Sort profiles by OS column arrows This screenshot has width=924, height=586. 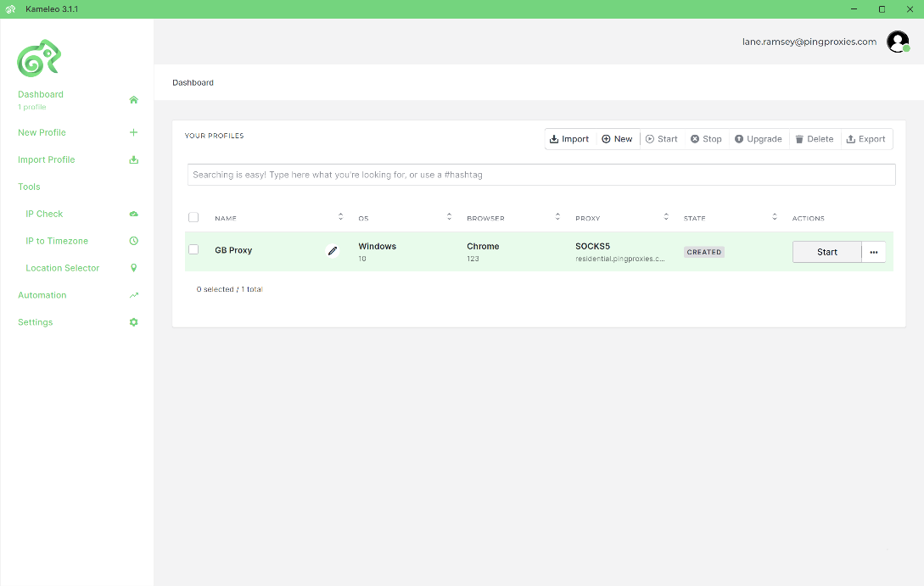(449, 217)
